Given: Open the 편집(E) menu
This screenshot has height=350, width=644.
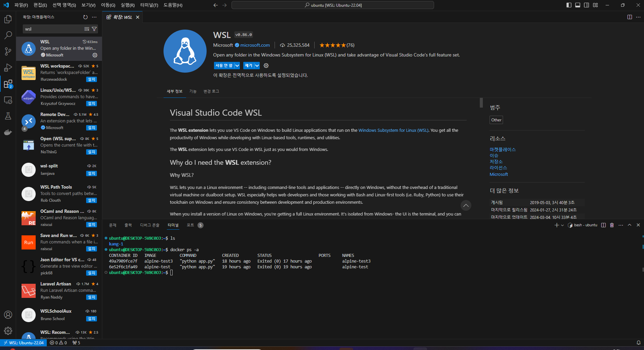Looking at the screenshot, I should (40, 5).
